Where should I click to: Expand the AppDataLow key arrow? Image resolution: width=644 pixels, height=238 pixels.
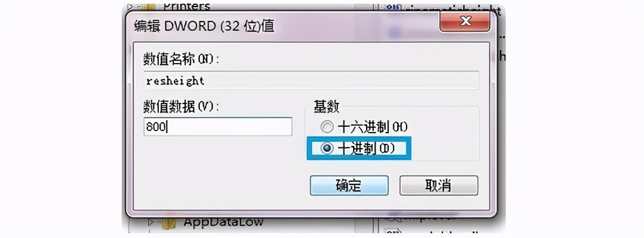(x=152, y=223)
